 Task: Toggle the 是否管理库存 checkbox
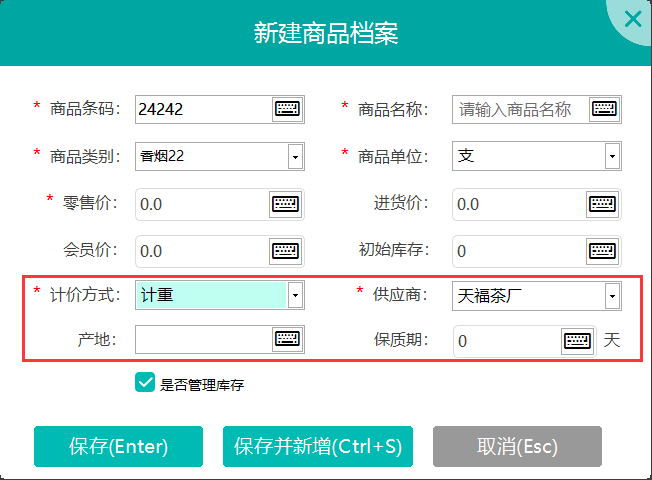click(x=144, y=383)
